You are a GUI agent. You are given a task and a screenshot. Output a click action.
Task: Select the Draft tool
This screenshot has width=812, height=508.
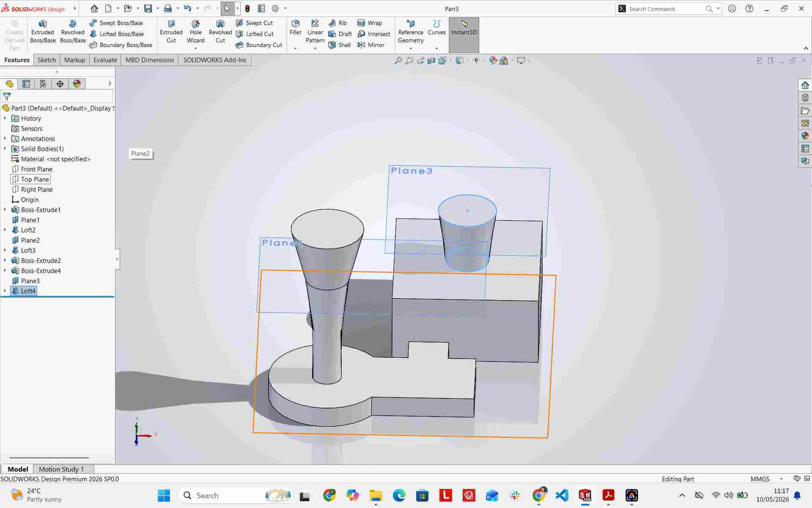pyautogui.click(x=340, y=34)
